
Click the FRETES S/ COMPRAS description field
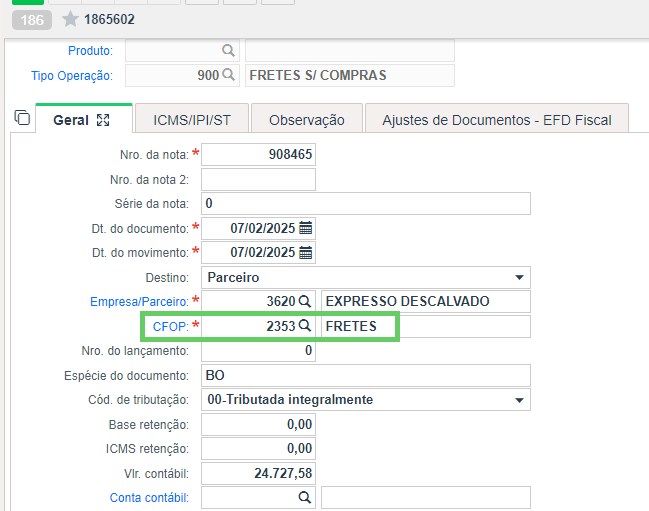(x=350, y=75)
